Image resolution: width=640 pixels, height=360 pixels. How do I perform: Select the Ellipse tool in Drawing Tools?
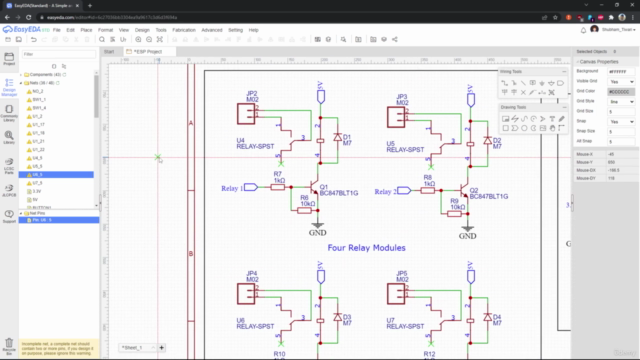click(x=524, y=128)
